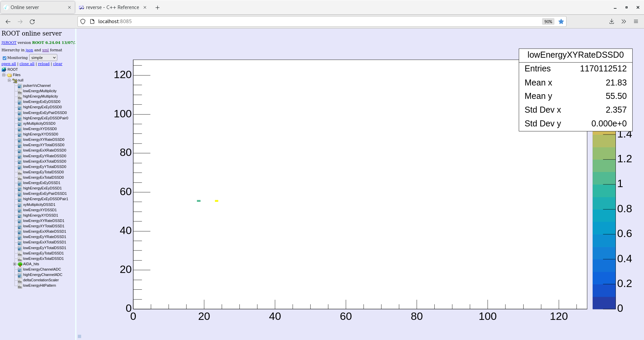Open hierarchy in json format
Image resolution: width=644 pixels, height=340 pixels.
(29, 50)
